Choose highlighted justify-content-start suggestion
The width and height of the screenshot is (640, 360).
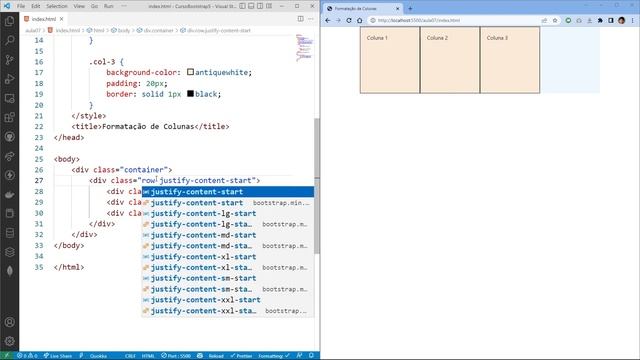(x=228, y=192)
